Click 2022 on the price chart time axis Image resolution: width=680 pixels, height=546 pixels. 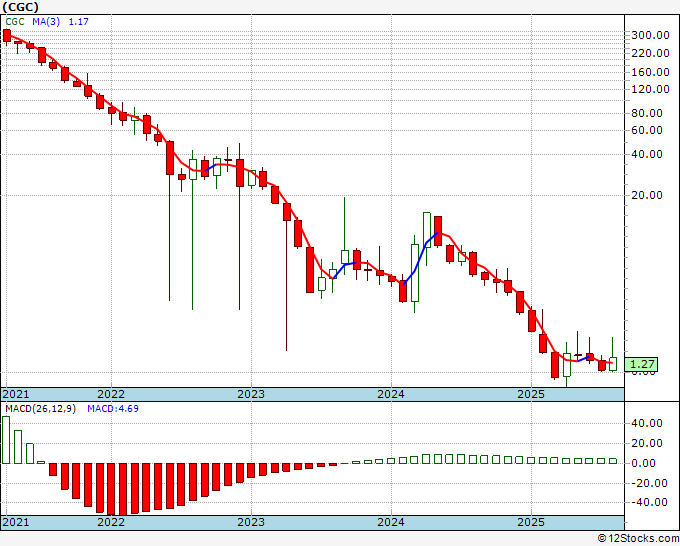[111, 394]
